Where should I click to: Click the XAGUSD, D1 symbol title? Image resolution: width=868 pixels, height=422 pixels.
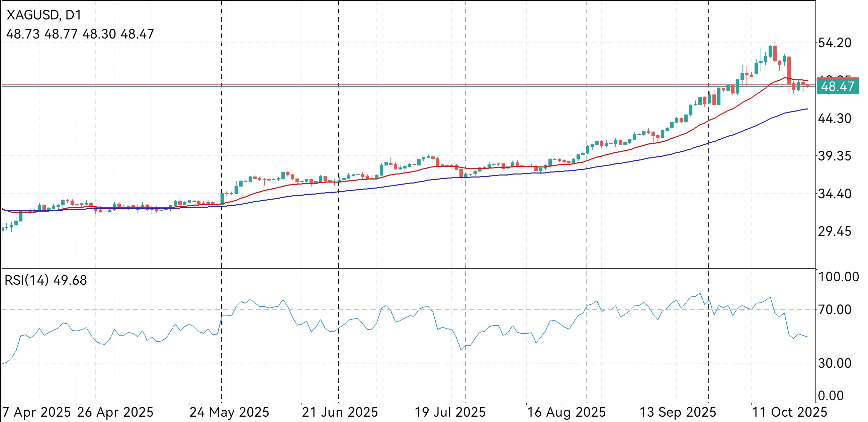coord(44,15)
